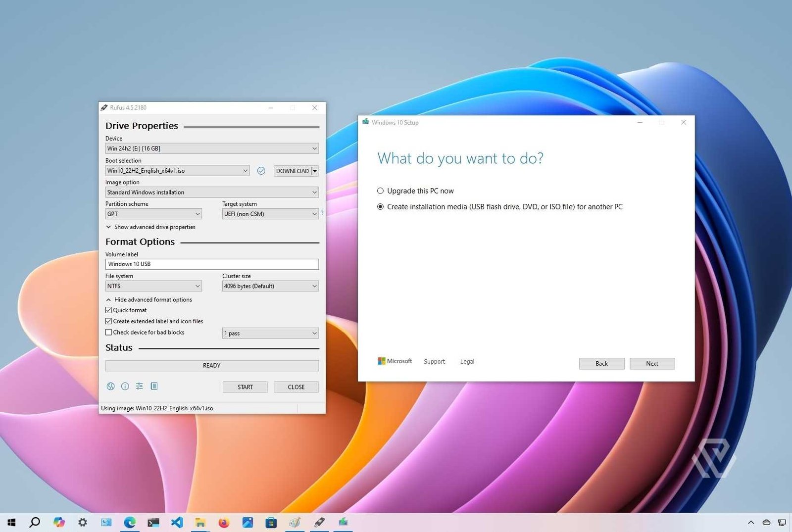
Task: Open Microsoft Edge from the taskbar
Action: (130, 522)
